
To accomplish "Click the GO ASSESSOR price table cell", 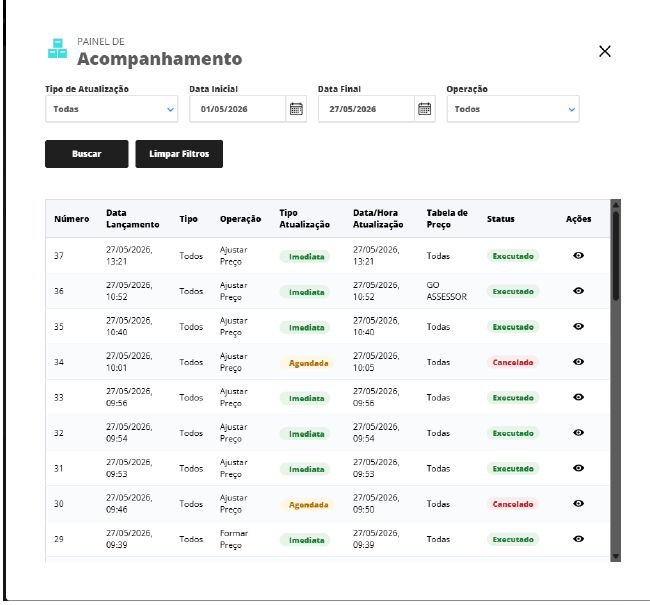I will (446, 291).
